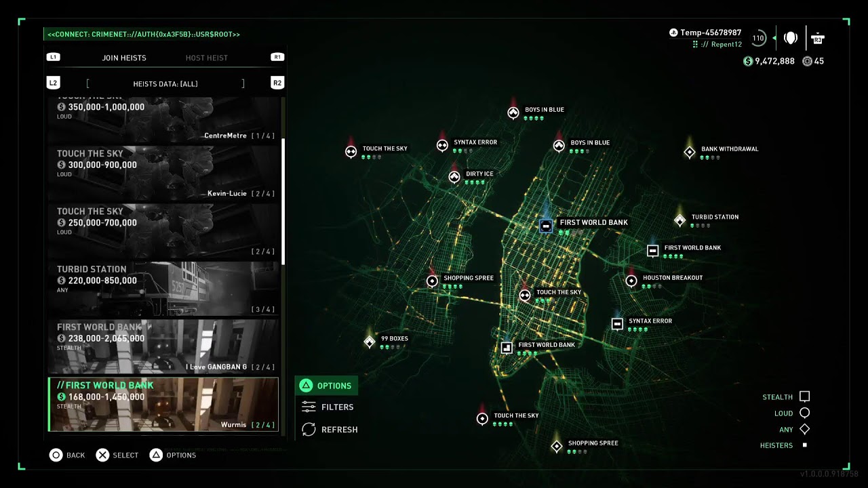Select Touch the Sky single-dot marker

point(482,419)
